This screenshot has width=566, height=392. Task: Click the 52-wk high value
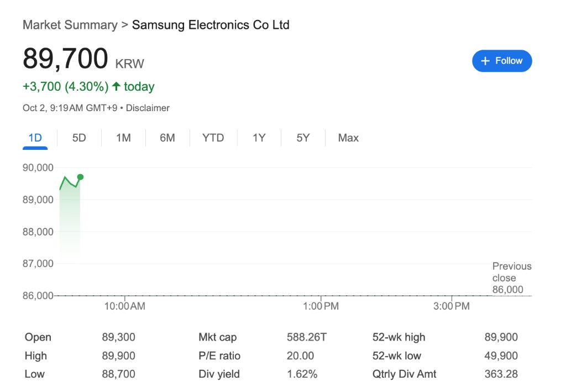[x=501, y=337]
